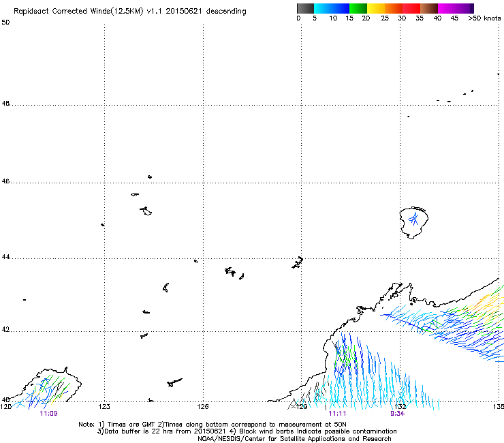The height and width of the screenshot is (443, 504).
Task: Click the 'Times are GMT' note line
Action: point(212,425)
